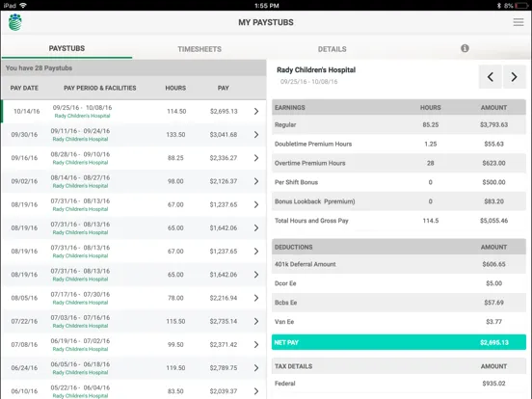Tap the Earnings section header
Screen dimensions: 532x399
tap(399, 107)
